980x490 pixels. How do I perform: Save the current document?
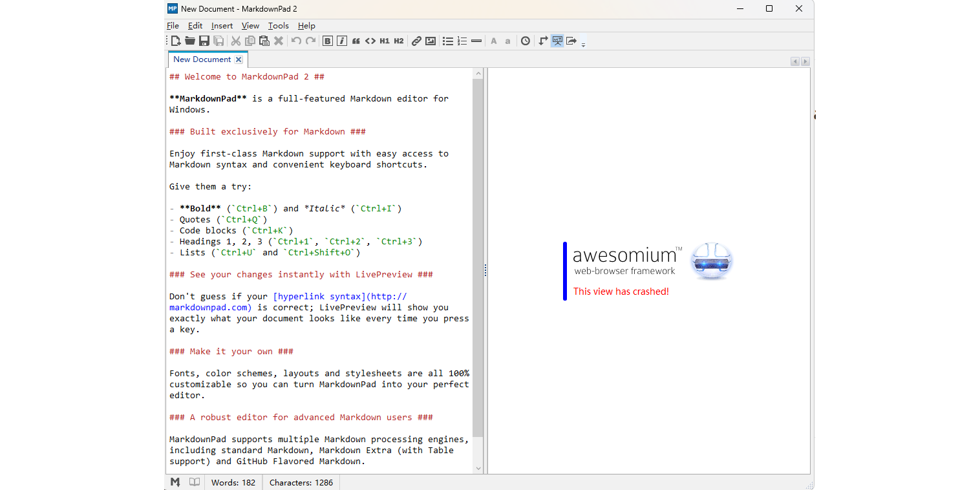[x=204, y=40]
